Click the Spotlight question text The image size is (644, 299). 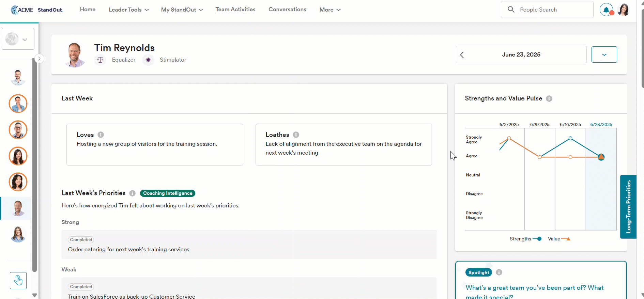[x=534, y=293]
